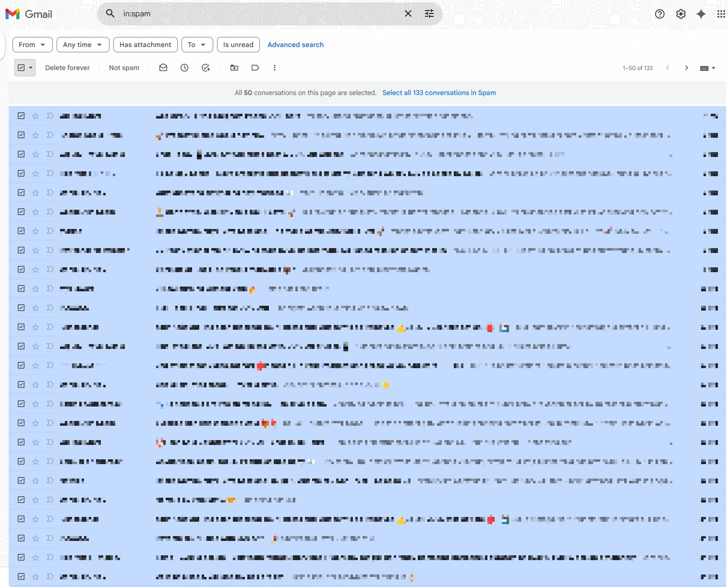728x587 pixels.
Task: Open the selection options dropdown arrow
Action: point(30,68)
